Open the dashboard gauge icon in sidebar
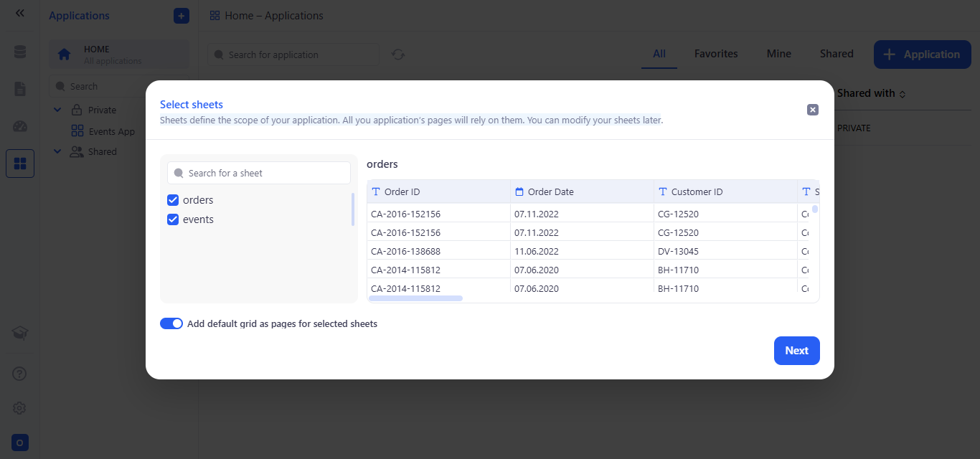The height and width of the screenshot is (459, 980). 20,127
